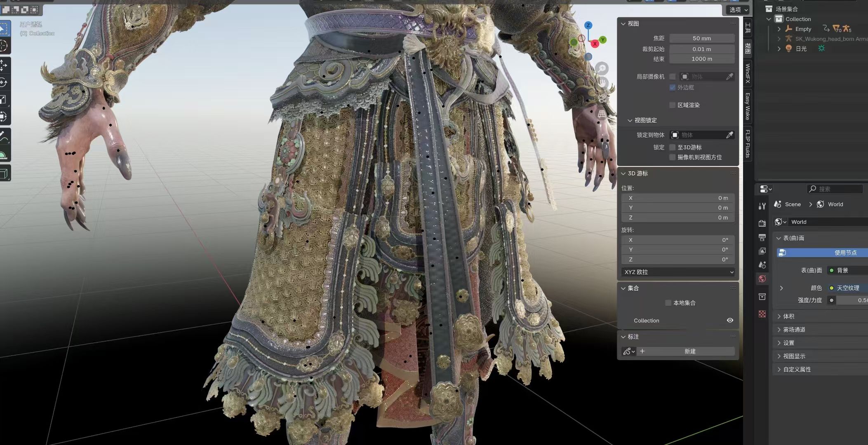Enable 摄像机到视图方位 checkbox
Viewport: 868px width, 445px height.
click(673, 157)
